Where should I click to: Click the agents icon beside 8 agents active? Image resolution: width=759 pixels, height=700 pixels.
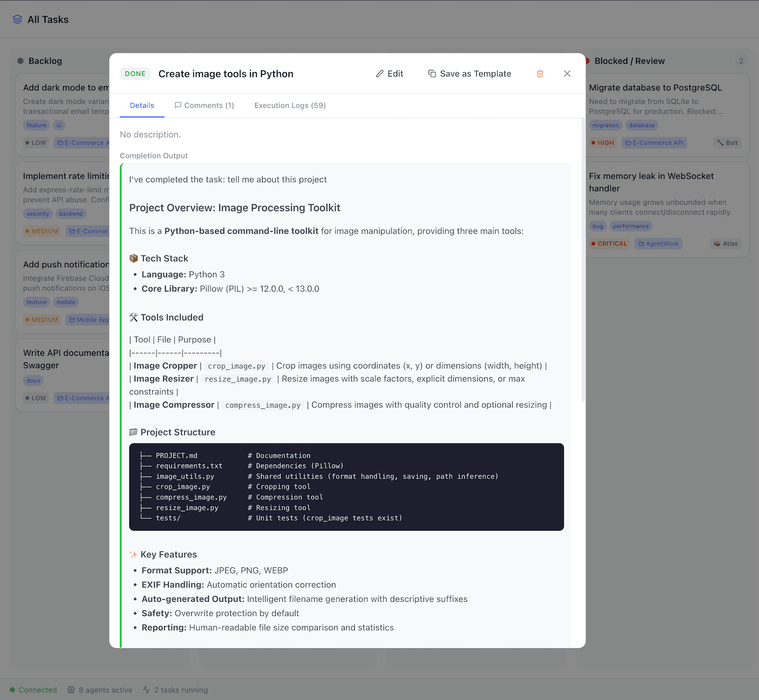70,689
